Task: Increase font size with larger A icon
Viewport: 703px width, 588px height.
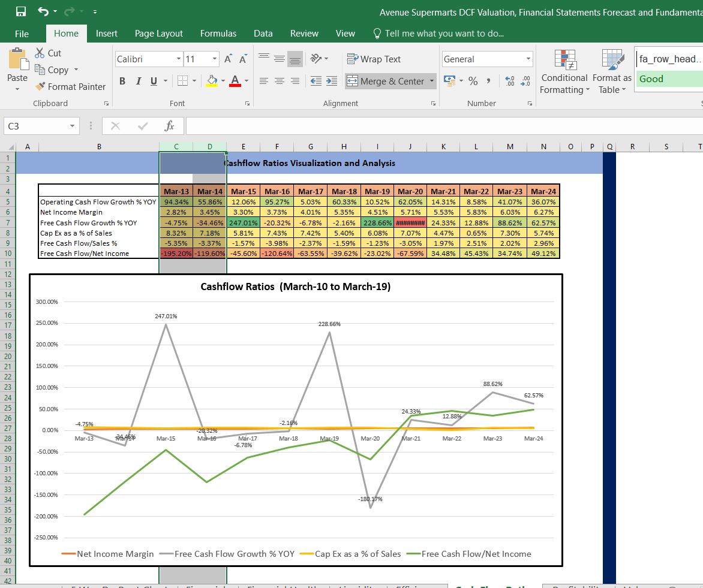Action: (228, 59)
